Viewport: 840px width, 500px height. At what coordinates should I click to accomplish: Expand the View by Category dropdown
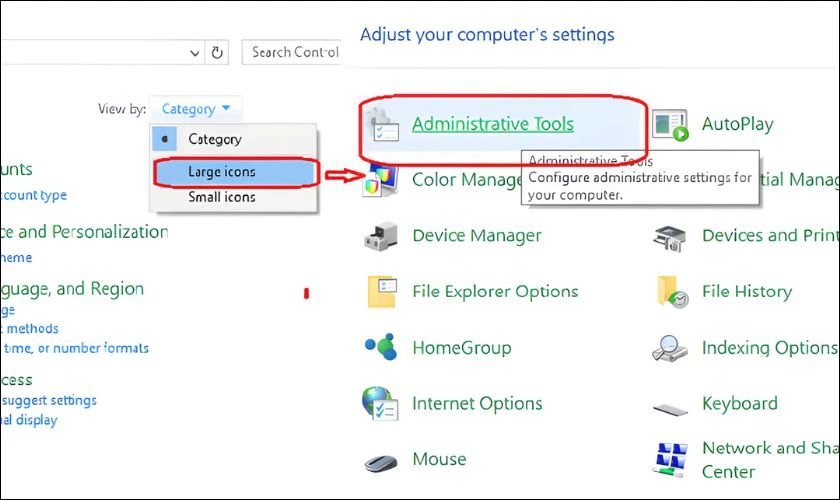[197, 109]
